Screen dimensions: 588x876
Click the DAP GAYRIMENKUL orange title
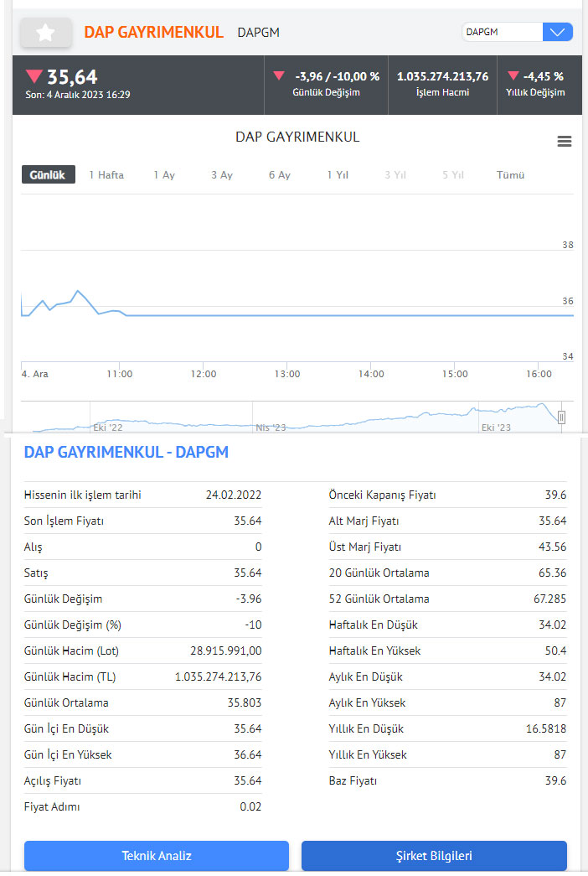coord(153,33)
